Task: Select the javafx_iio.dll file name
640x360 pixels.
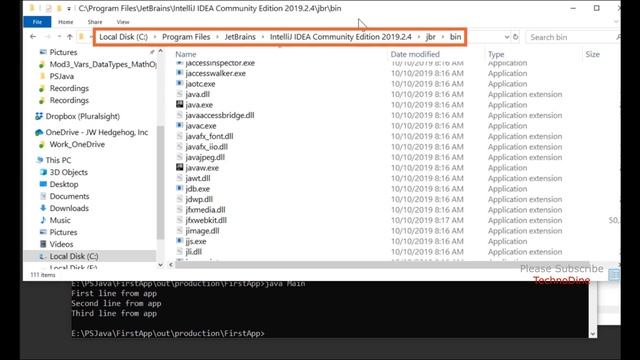Action: (207, 147)
